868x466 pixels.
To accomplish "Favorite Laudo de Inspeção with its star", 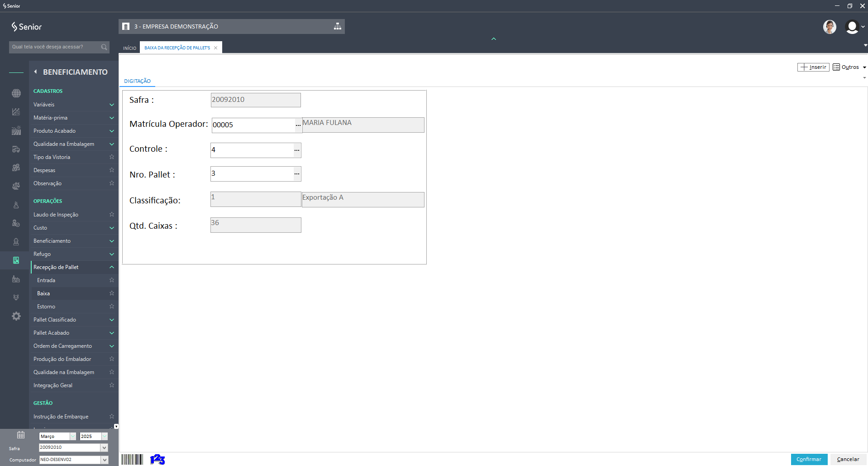I will (112, 215).
